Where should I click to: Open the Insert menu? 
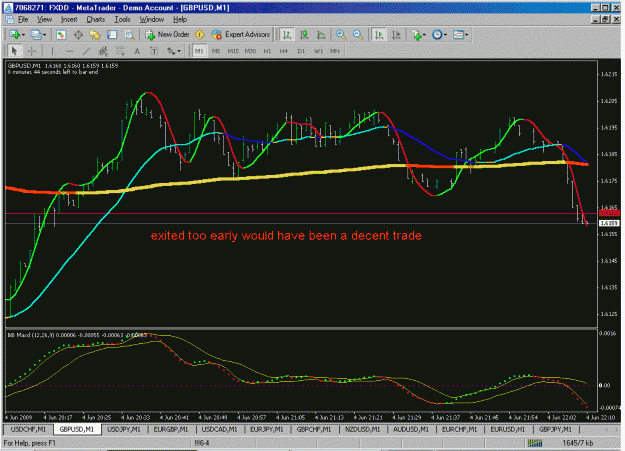(69, 19)
